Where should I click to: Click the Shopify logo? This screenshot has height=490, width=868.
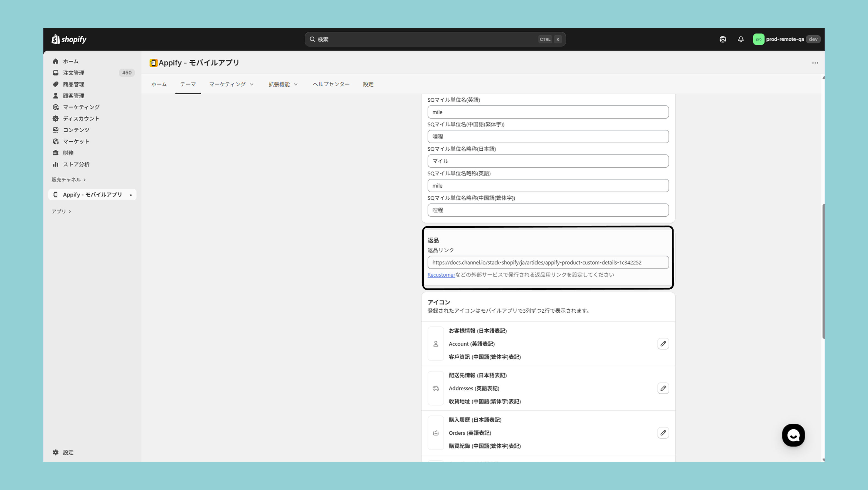click(x=69, y=39)
